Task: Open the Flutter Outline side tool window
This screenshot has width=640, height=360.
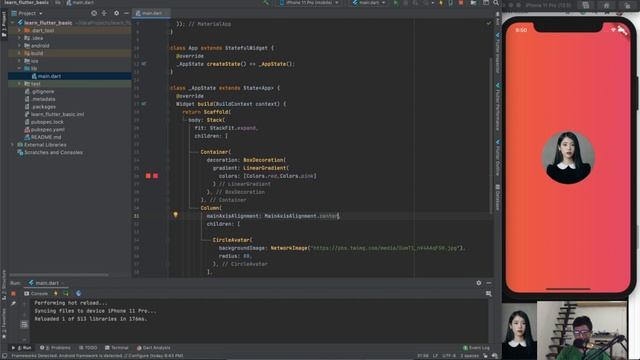Action: point(498,158)
